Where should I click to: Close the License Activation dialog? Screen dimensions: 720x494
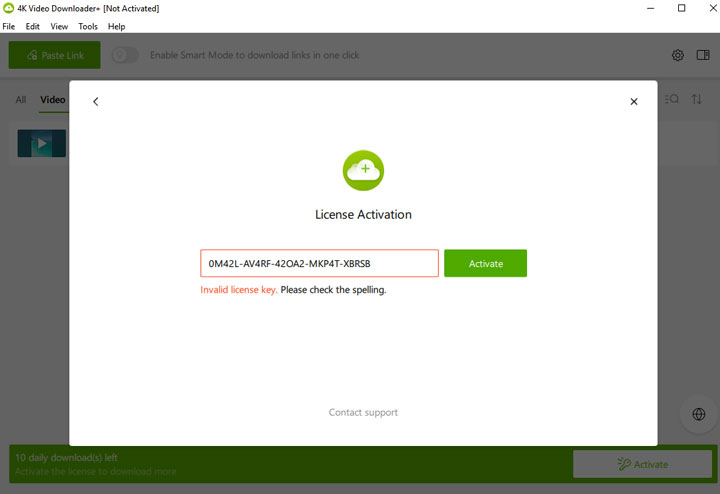pos(634,101)
